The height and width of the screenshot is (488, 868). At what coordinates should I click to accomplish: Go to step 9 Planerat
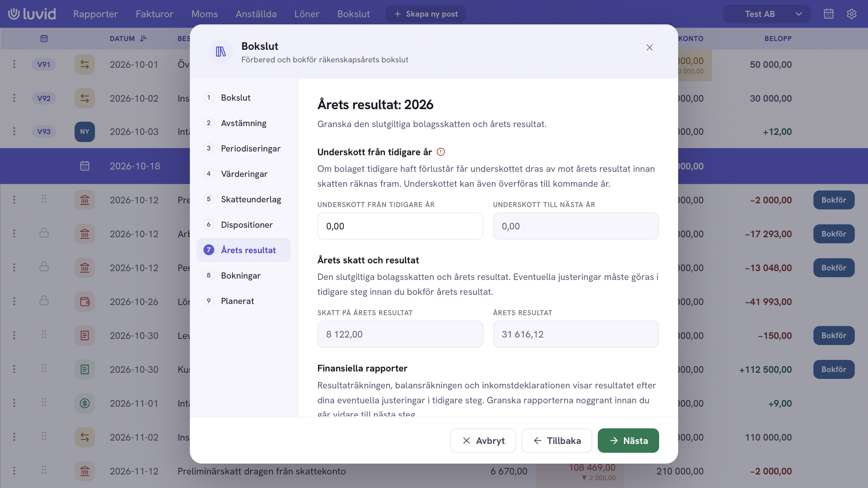[x=243, y=301]
